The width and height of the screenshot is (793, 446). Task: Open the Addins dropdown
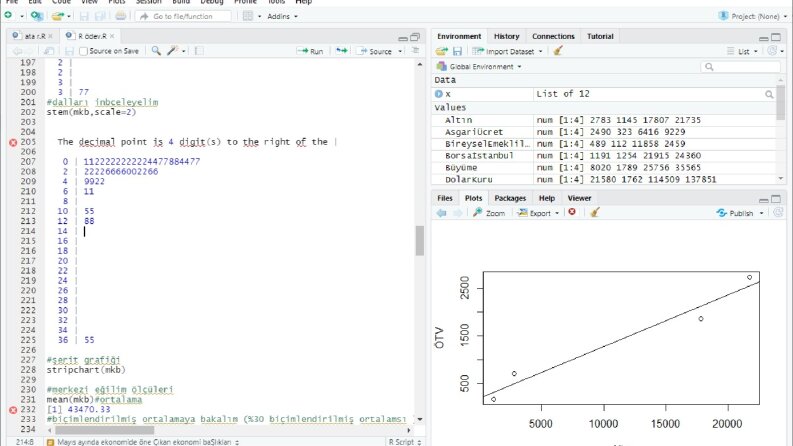tap(282, 16)
